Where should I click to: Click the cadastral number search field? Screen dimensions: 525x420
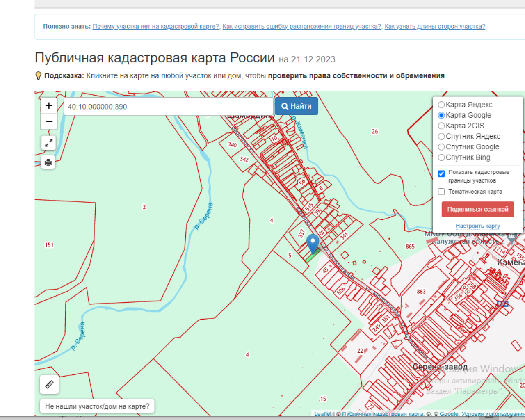pyautogui.click(x=168, y=107)
